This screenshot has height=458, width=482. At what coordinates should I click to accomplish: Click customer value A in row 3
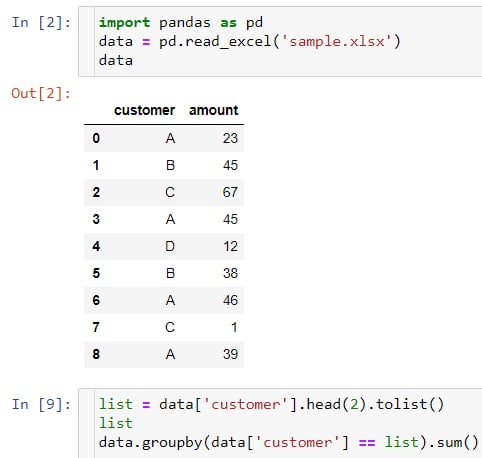click(170, 219)
